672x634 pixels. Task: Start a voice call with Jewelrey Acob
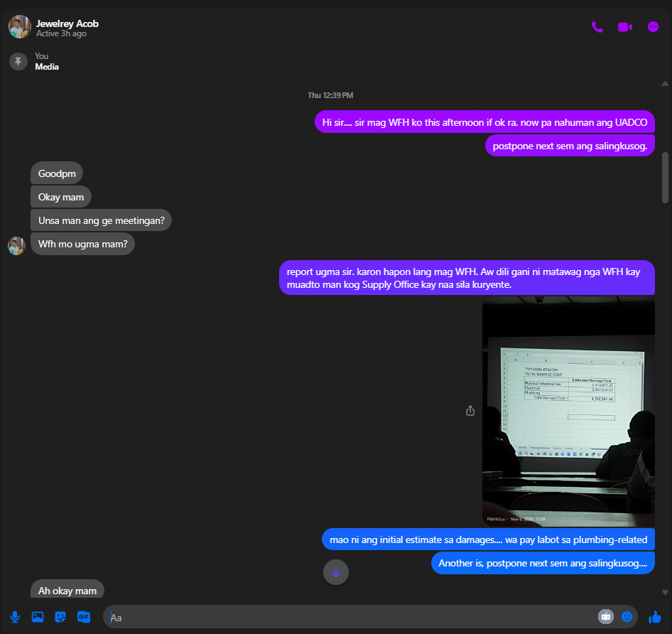click(597, 27)
